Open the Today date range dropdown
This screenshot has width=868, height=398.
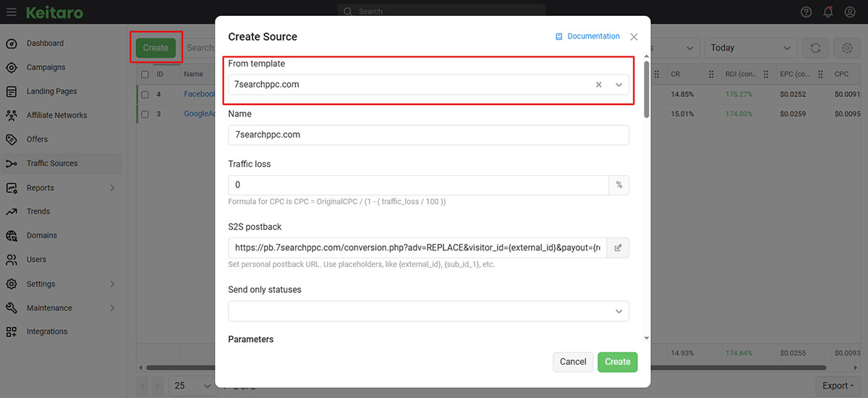coord(751,48)
